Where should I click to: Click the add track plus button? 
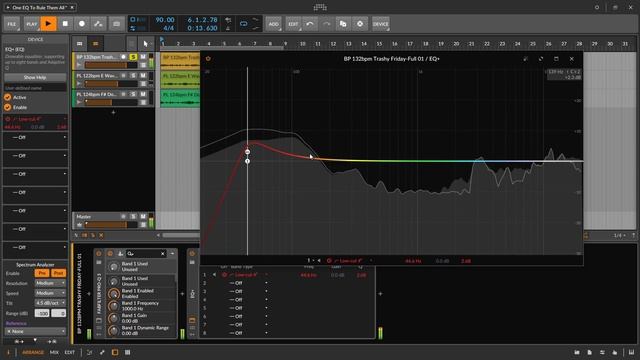[x=113, y=112]
